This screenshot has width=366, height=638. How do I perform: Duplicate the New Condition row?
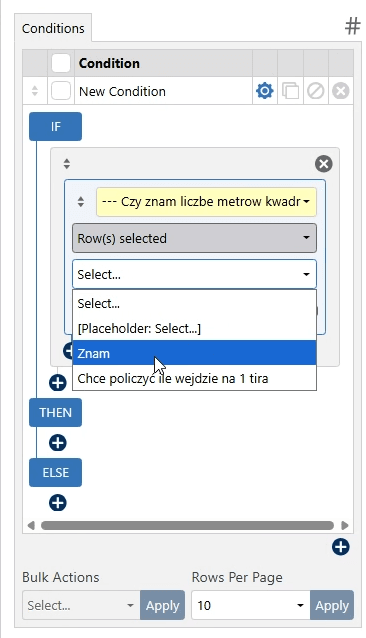tap(290, 91)
